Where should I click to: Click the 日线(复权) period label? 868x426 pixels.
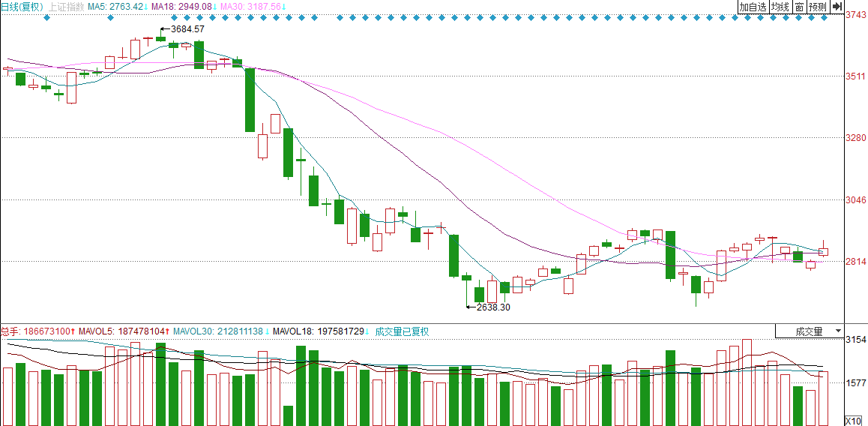22,7
